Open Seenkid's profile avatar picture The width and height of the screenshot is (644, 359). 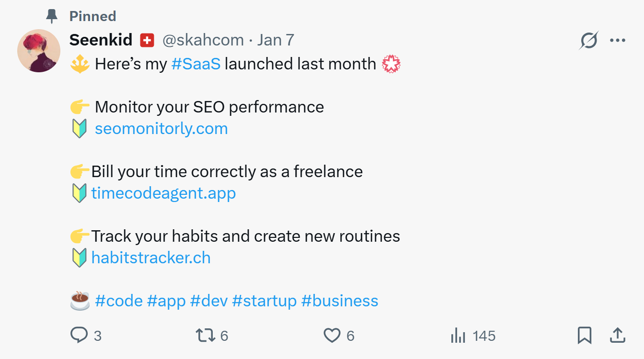coord(39,51)
